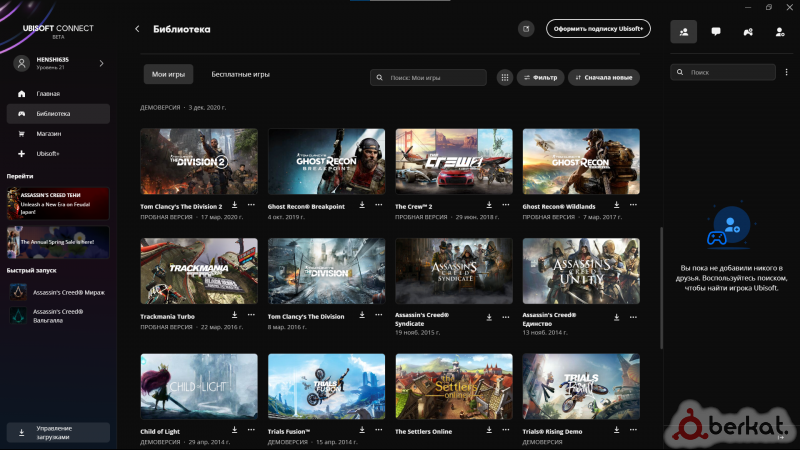Download Child of Light
800x450 pixels.
click(x=235, y=430)
